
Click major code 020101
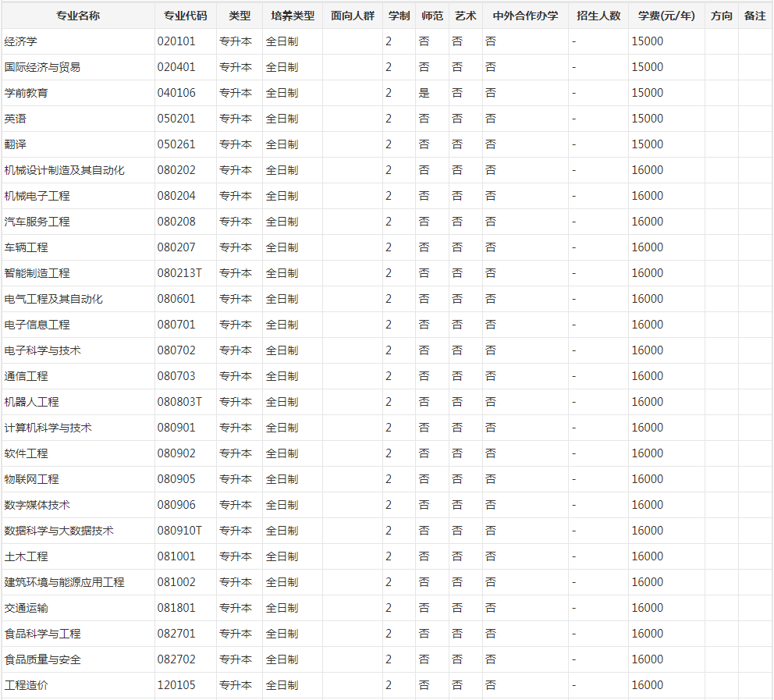176,41
